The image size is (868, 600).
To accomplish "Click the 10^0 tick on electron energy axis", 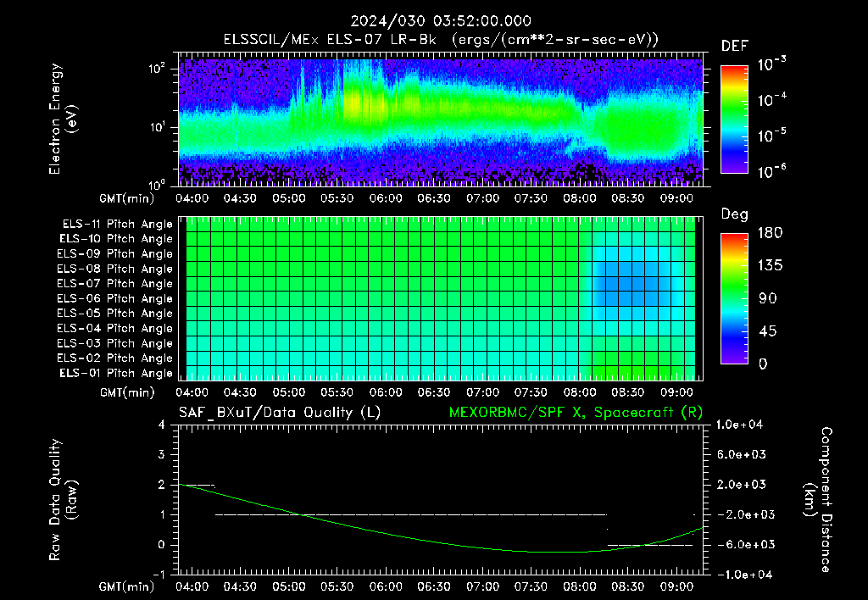I will [x=157, y=184].
